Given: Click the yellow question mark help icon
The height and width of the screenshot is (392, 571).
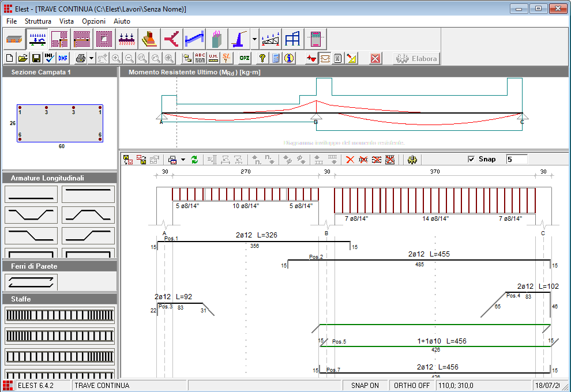Looking at the screenshot, I should (262, 58).
